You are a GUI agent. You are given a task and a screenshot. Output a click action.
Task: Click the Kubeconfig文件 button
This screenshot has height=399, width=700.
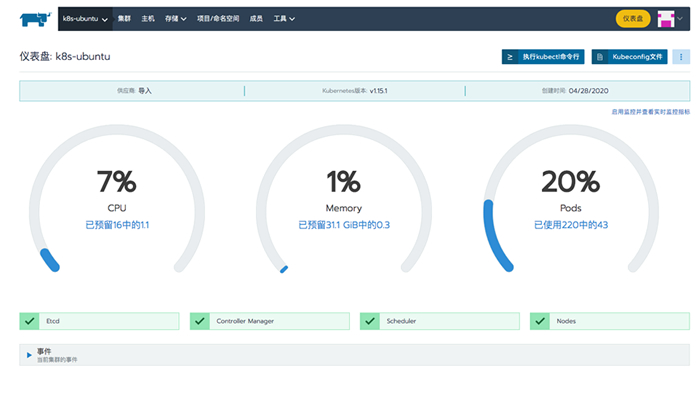[x=629, y=57]
